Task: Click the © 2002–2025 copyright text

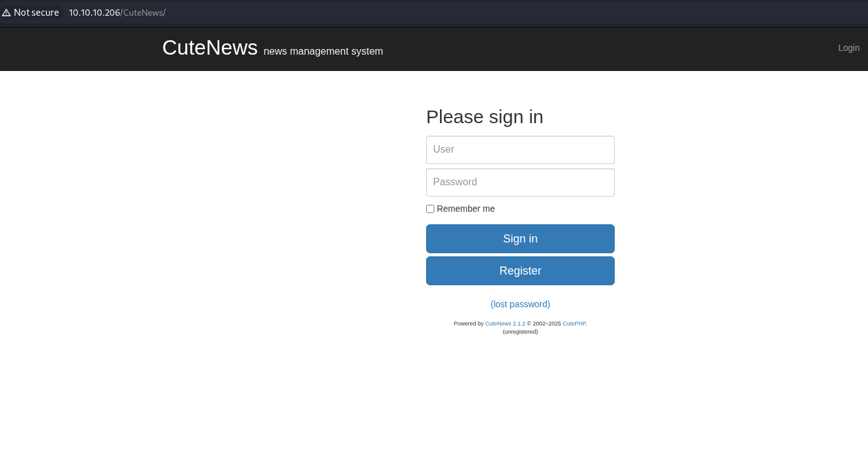Action: (x=544, y=324)
